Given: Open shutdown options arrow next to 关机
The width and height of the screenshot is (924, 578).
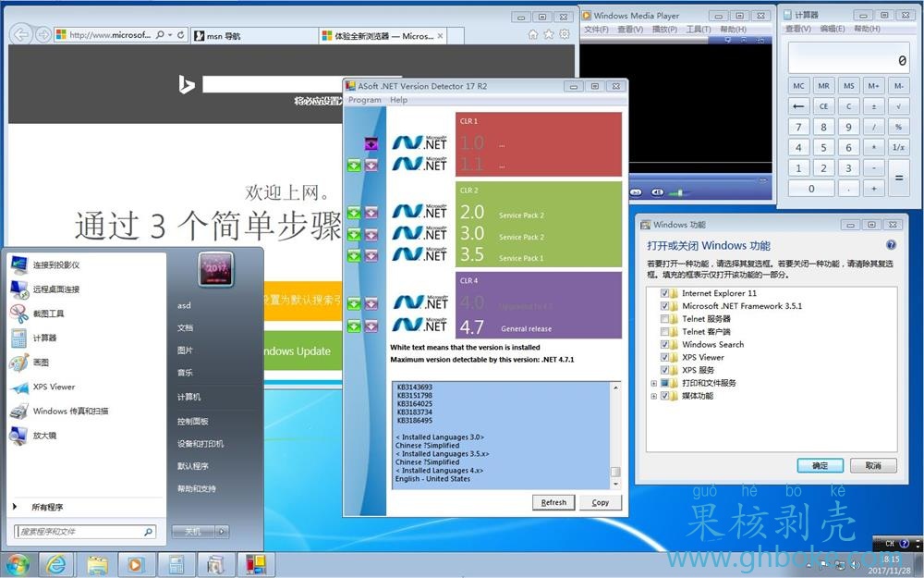Looking at the screenshot, I should click(x=222, y=532).
